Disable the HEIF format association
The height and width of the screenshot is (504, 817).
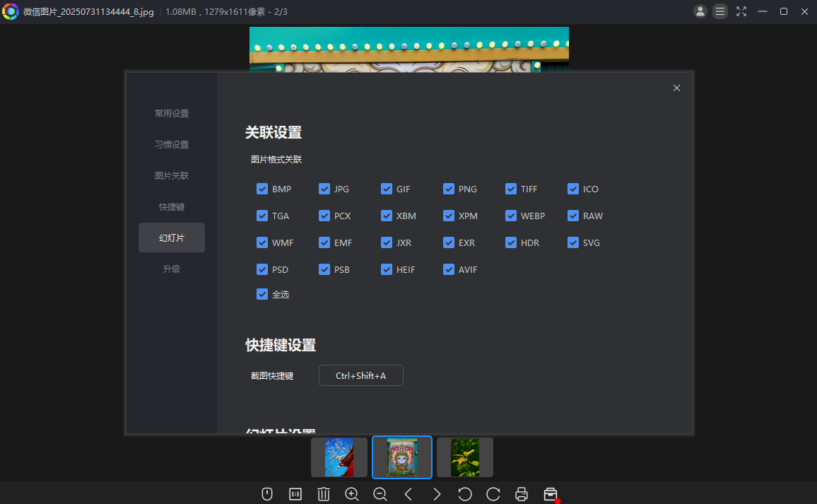coord(387,269)
